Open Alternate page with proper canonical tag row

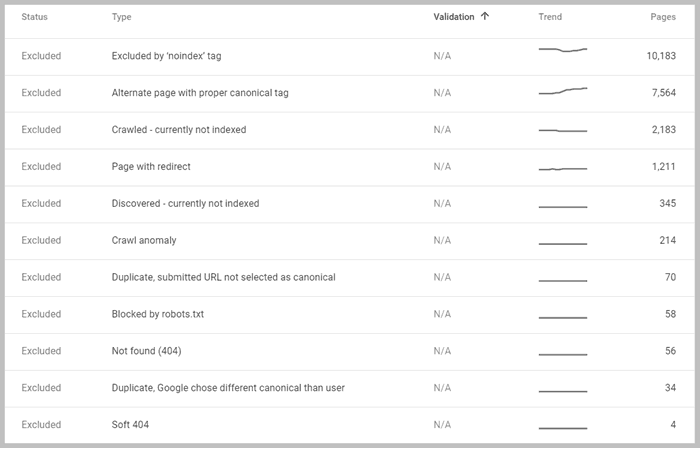pos(350,93)
